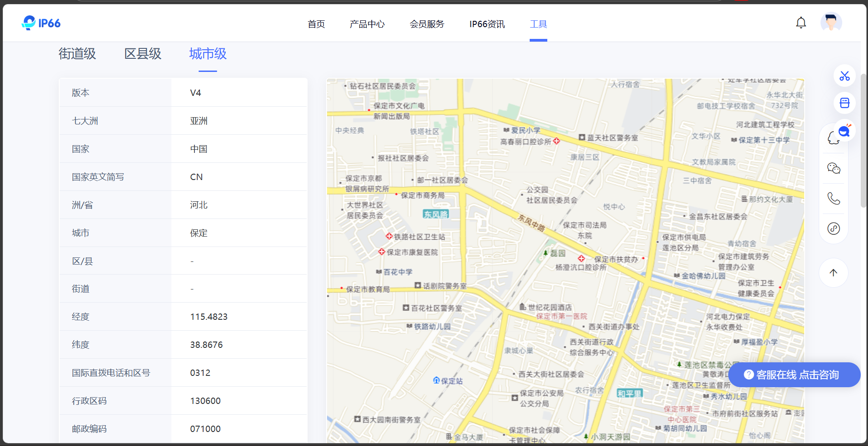868x446 pixels.
Task: Open the 产品中心 menu item
Action: click(x=367, y=24)
